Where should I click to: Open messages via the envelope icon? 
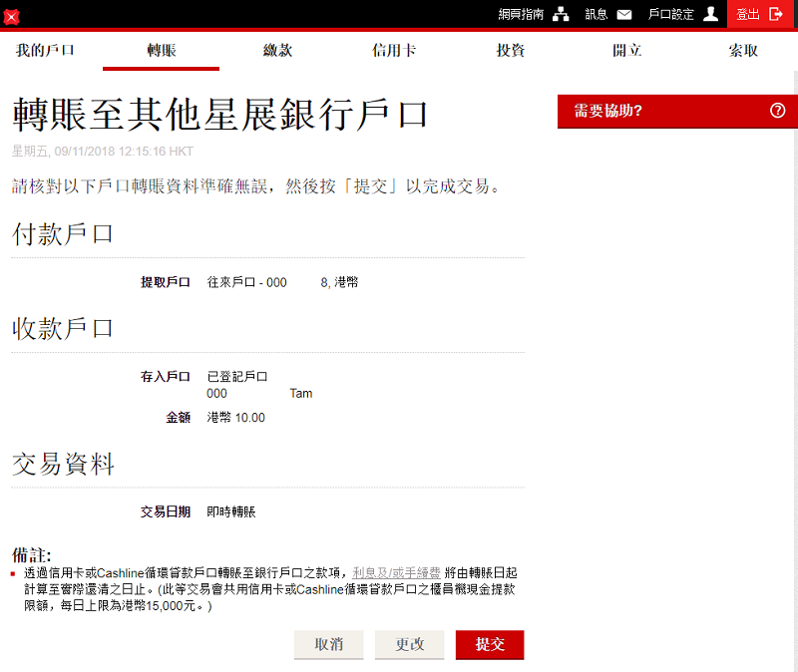point(624,14)
